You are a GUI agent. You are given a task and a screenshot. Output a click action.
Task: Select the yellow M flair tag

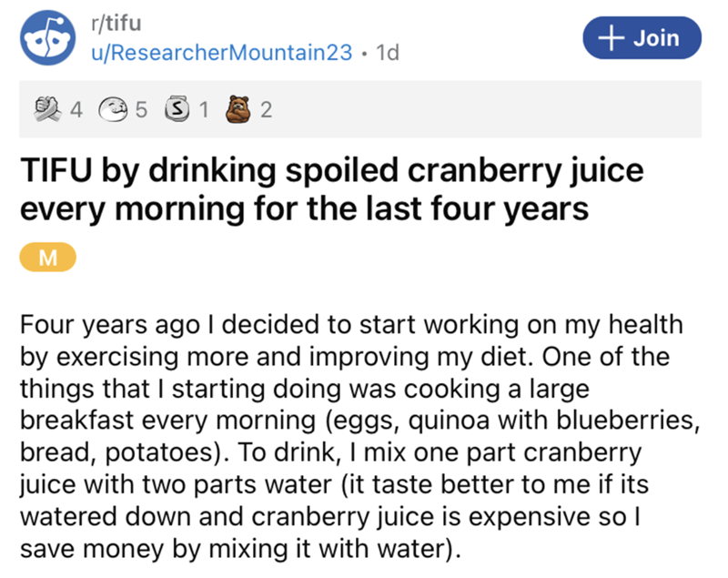51,259
